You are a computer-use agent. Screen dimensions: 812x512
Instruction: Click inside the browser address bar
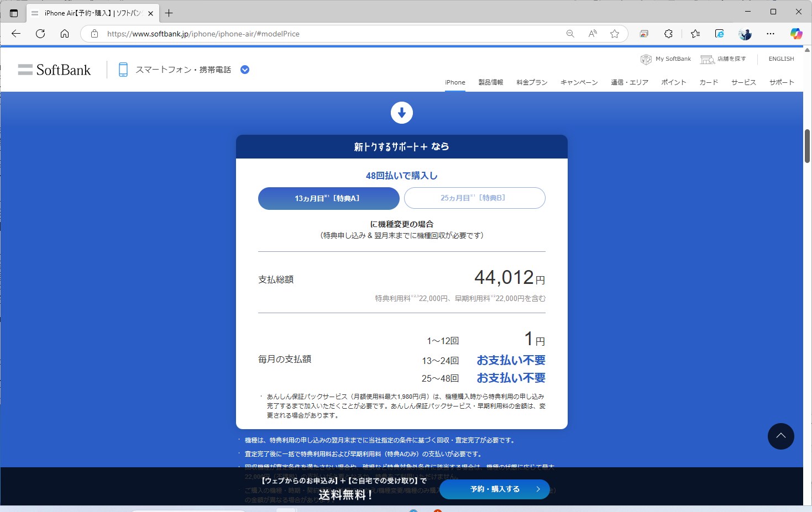(332, 34)
